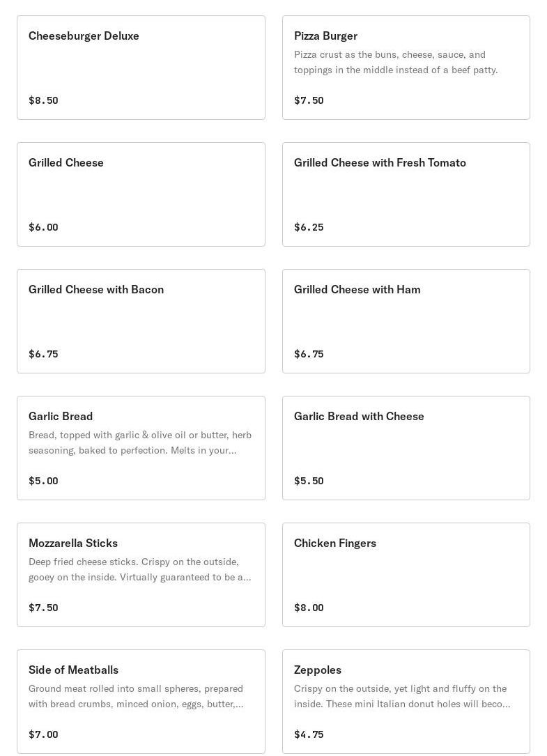Click the $4.75 Zeppoles price
This screenshot has height=756, width=547.
click(x=309, y=734)
